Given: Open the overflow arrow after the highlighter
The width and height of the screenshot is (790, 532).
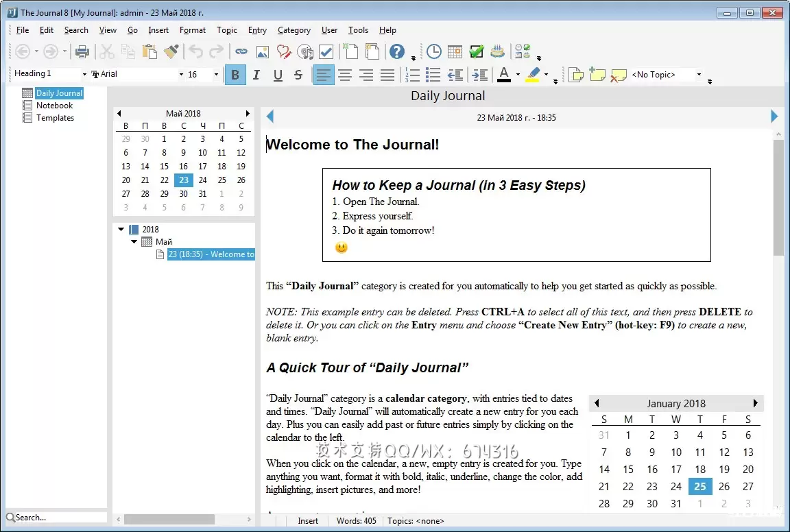Looking at the screenshot, I should (555, 82).
